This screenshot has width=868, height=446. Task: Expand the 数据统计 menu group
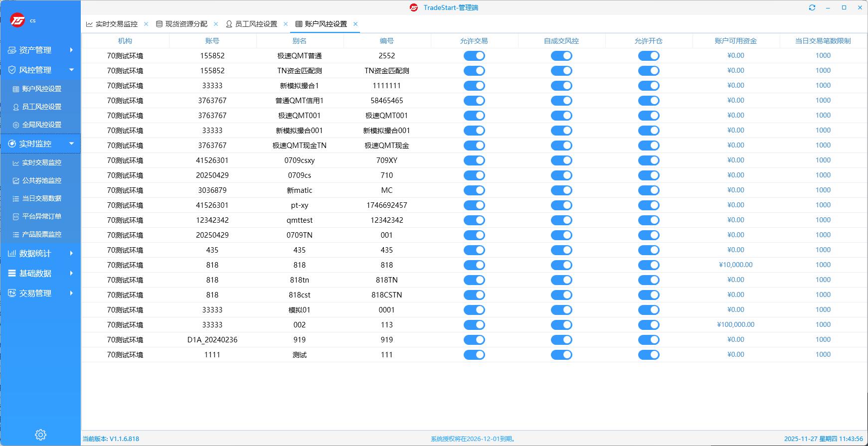40,253
